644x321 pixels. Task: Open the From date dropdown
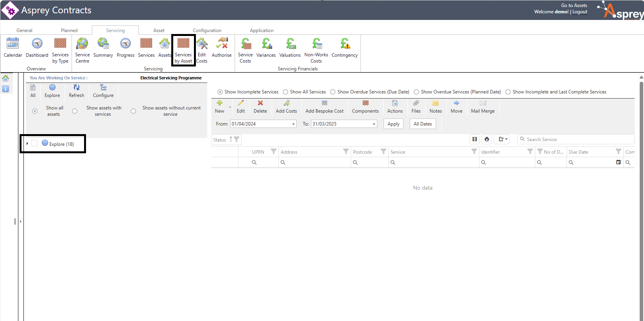[x=293, y=124]
